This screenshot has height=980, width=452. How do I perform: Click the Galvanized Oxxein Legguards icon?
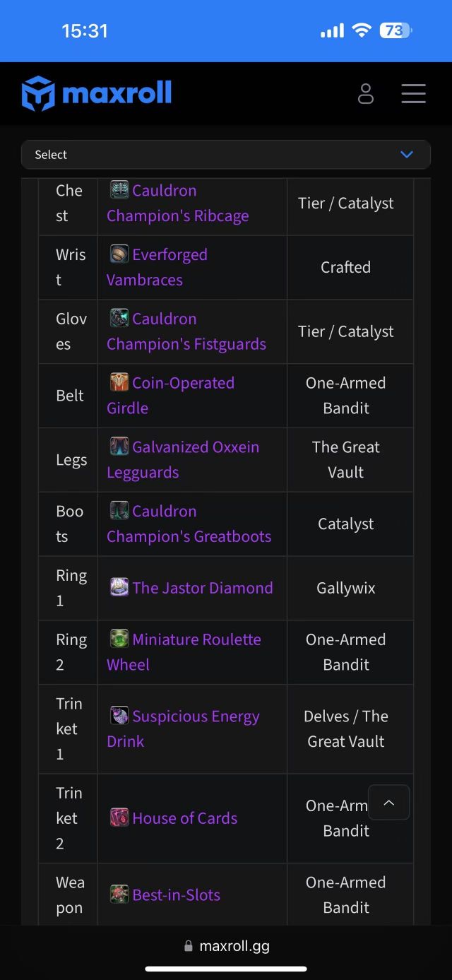[x=119, y=447]
